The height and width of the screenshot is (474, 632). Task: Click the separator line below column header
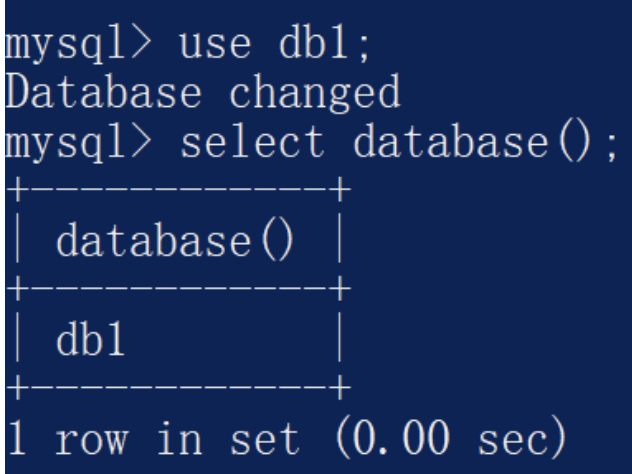click(x=175, y=288)
